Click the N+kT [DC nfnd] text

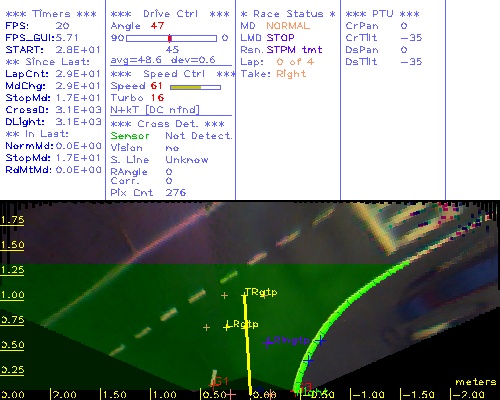click(x=155, y=110)
